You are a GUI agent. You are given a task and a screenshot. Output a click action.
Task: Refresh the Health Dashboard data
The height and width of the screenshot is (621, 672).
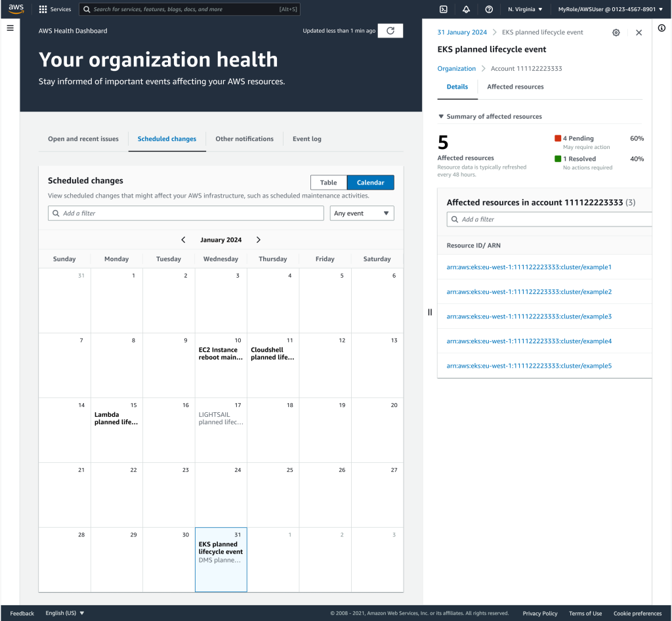[x=390, y=30]
